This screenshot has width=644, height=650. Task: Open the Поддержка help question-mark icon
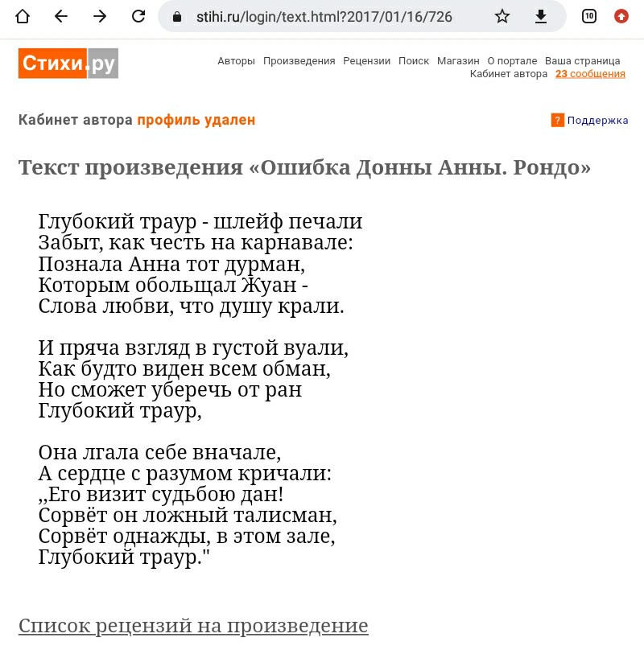click(x=556, y=120)
